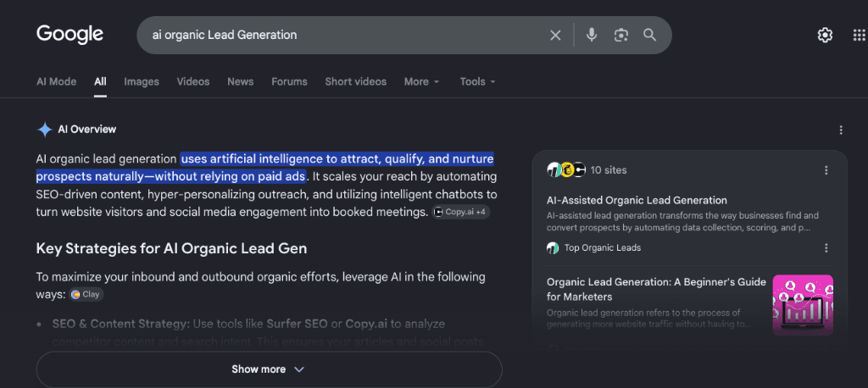Expand the Tools dropdown

coord(478,81)
